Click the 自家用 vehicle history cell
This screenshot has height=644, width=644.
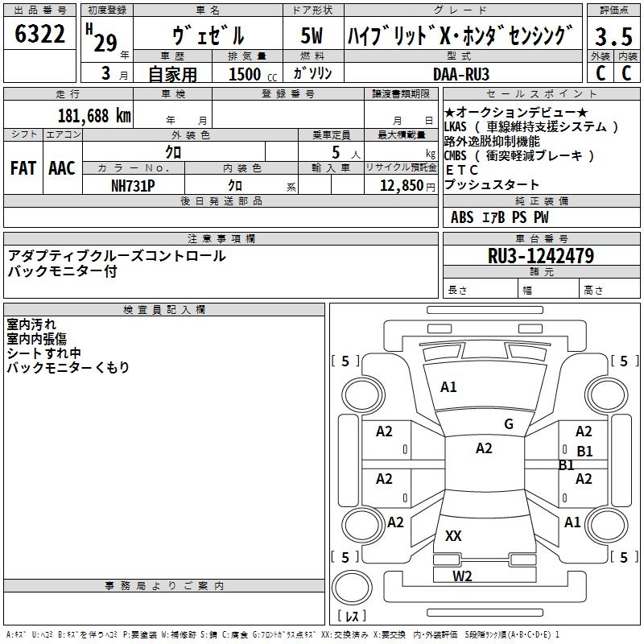[x=172, y=74]
